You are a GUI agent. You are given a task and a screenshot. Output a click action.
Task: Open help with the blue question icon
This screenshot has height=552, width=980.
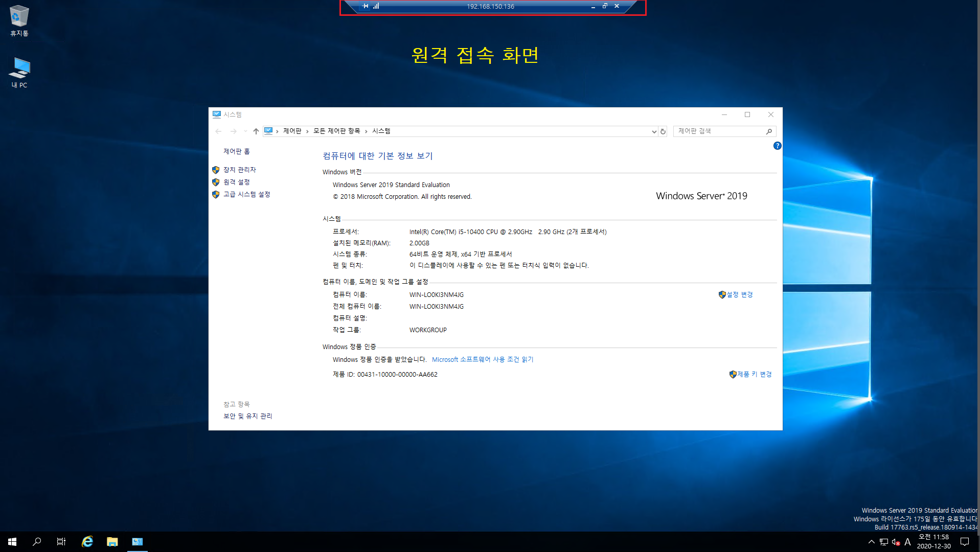click(777, 146)
